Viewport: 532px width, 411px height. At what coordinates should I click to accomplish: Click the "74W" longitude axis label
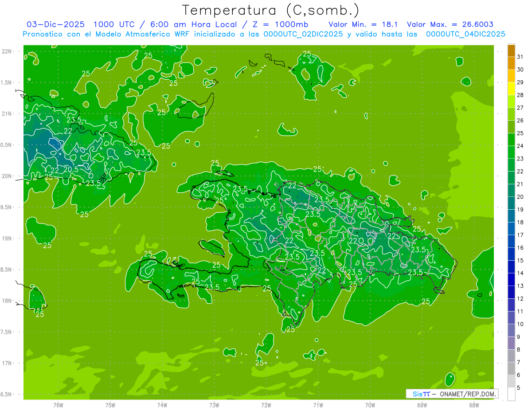[x=162, y=405]
